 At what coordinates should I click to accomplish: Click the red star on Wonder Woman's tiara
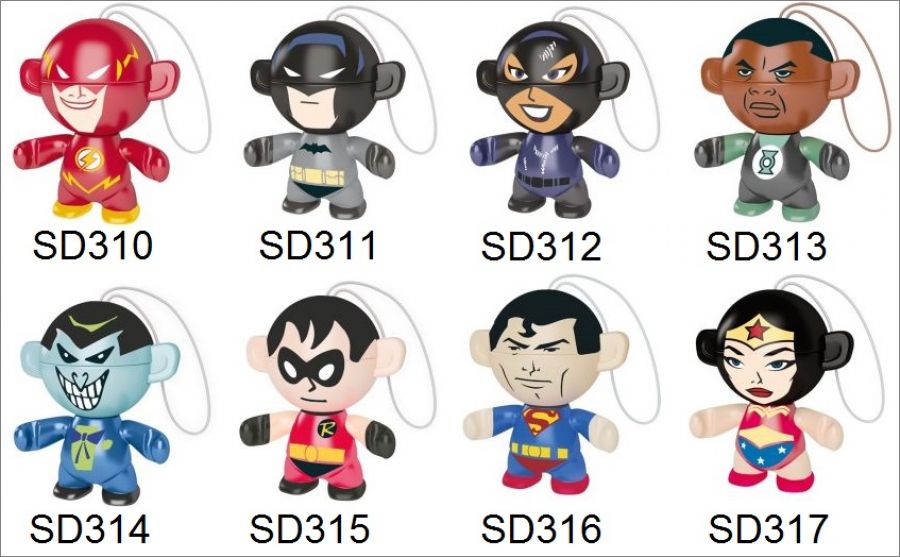[758, 330]
